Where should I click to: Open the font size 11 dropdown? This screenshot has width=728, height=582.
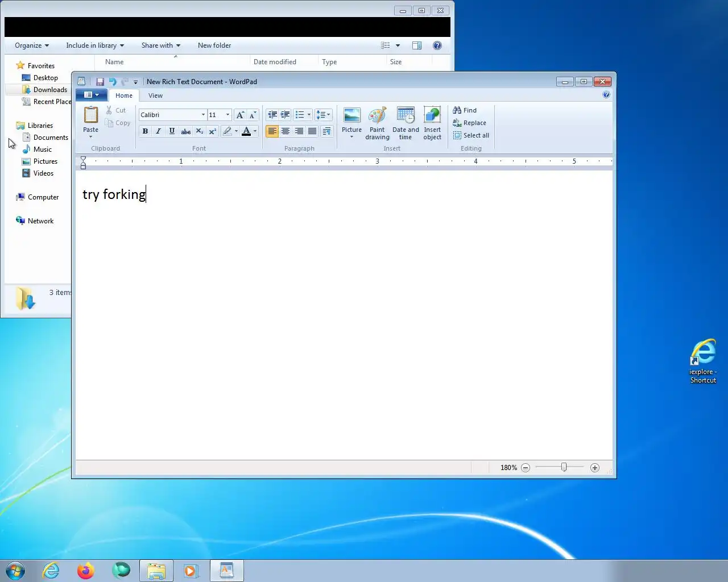click(x=227, y=115)
